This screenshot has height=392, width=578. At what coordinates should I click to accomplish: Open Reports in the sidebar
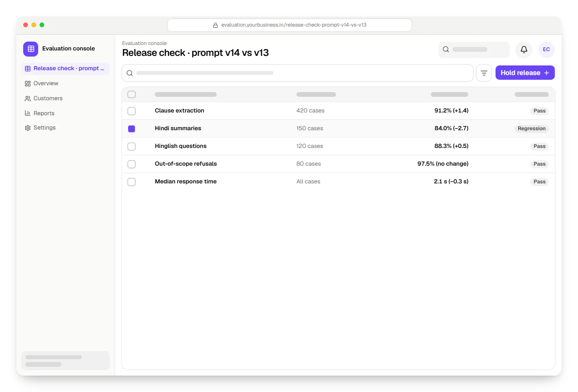[65, 113]
